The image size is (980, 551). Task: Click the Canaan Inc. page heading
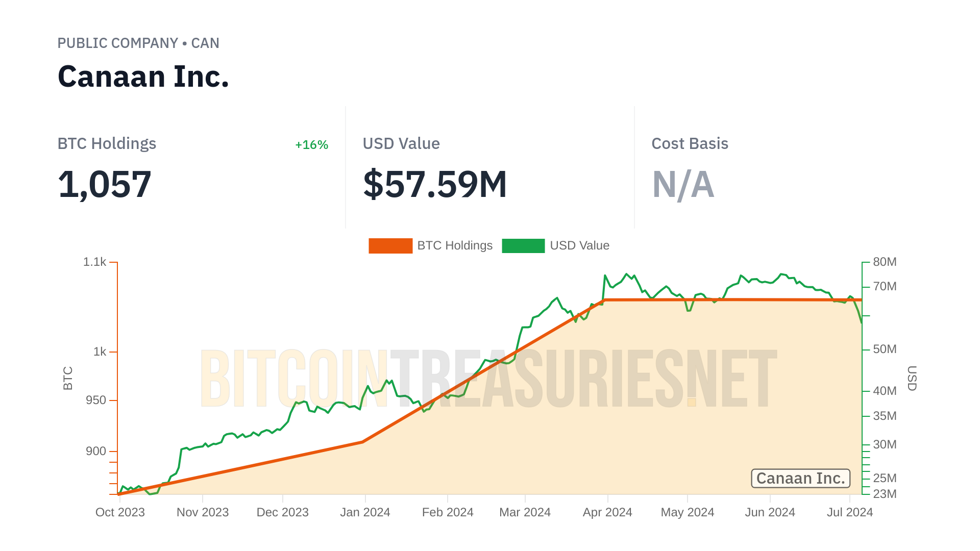point(143,77)
